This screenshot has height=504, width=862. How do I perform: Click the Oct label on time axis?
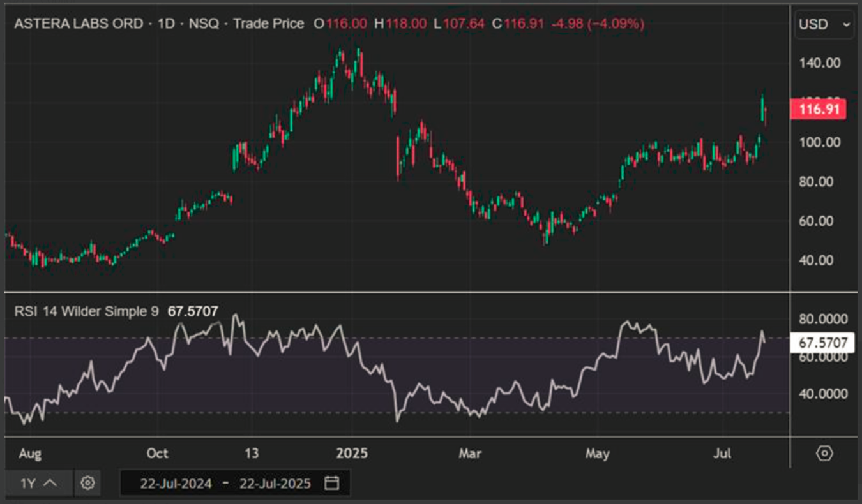[x=157, y=454]
